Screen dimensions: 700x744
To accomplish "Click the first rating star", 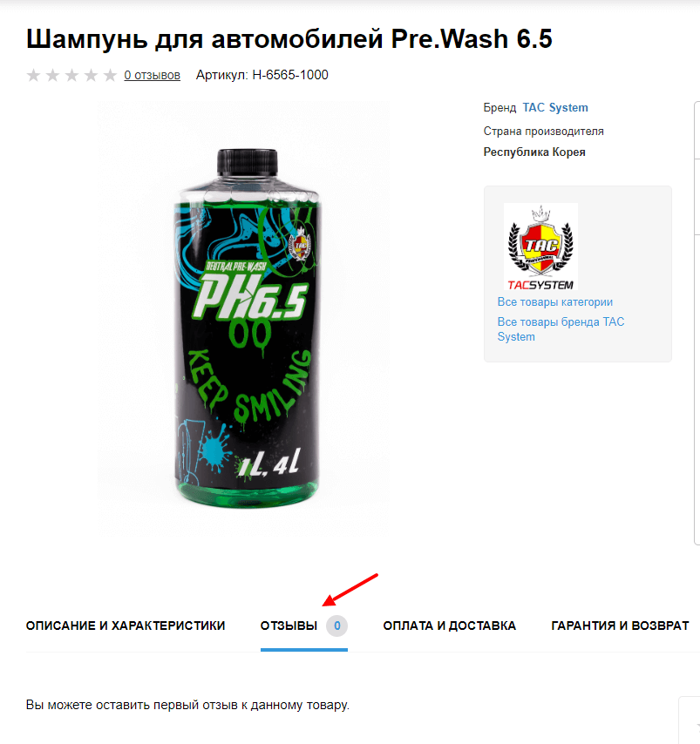I will 33,75.
